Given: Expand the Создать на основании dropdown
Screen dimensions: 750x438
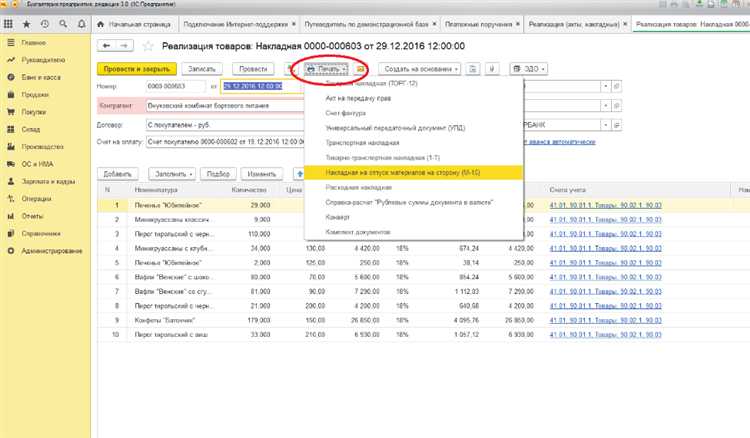Looking at the screenshot, I should pos(419,69).
